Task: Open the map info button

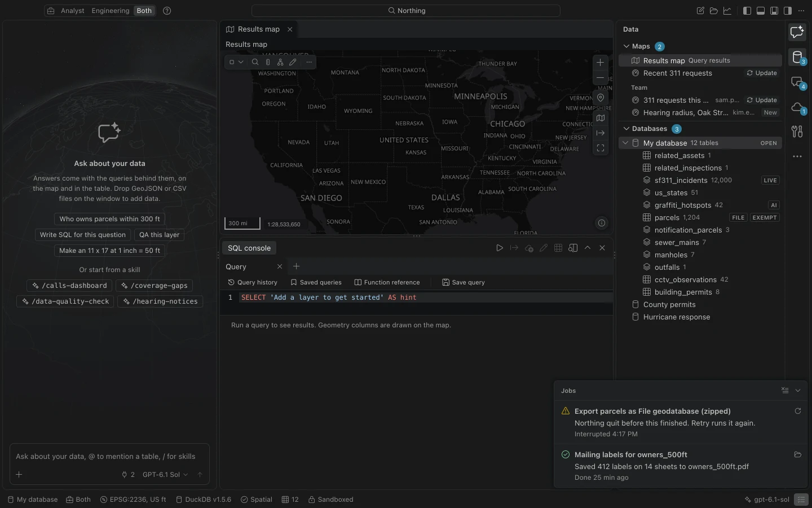Action: pyautogui.click(x=602, y=223)
